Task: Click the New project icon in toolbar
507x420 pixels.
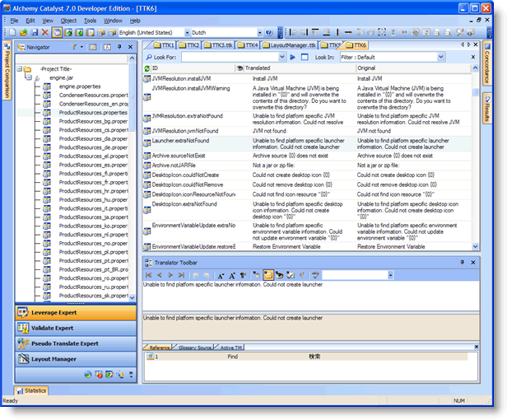Action: point(12,32)
